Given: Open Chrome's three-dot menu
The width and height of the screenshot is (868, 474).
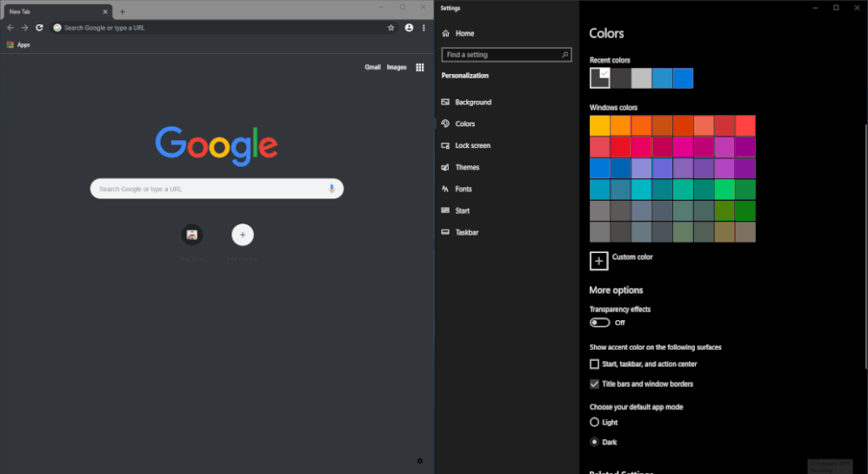Looking at the screenshot, I should (424, 28).
